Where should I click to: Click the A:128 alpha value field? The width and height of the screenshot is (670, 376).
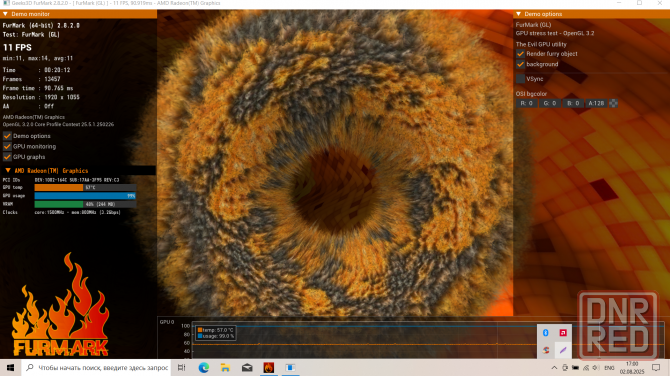596,103
